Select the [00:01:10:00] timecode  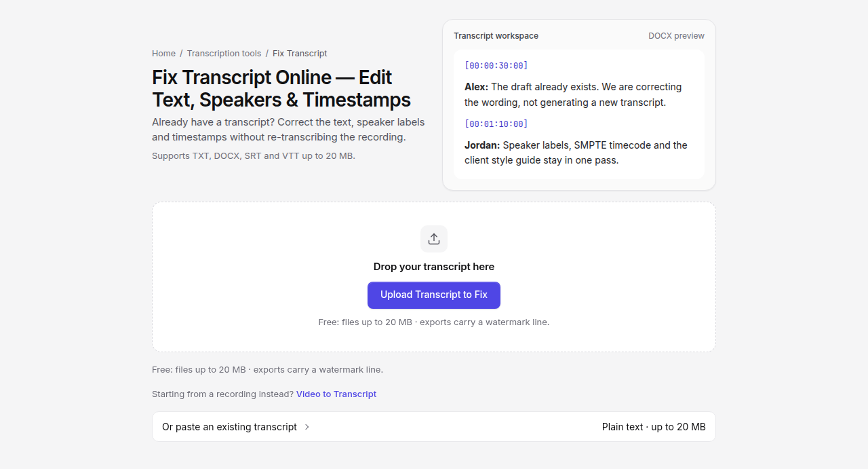[496, 124]
